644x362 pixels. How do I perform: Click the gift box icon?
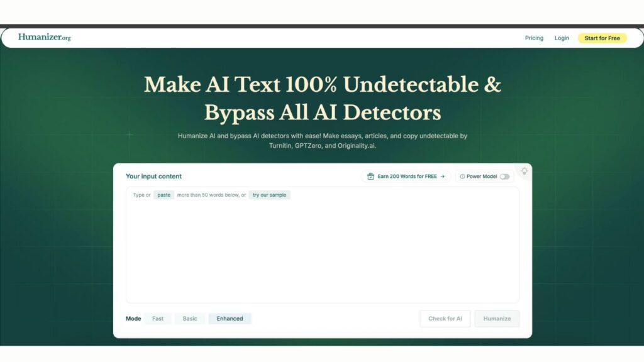pyautogui.click(x=371, y=177)
